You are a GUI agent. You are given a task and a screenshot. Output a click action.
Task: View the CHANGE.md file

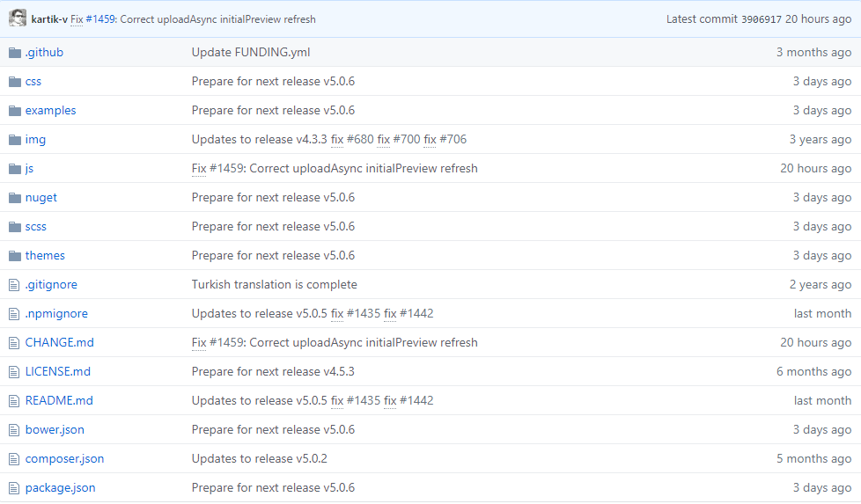(x=59, y=342)
